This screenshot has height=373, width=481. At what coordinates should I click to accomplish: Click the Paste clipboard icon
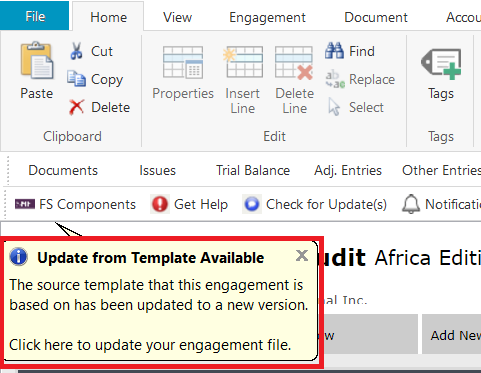(37, 61)
